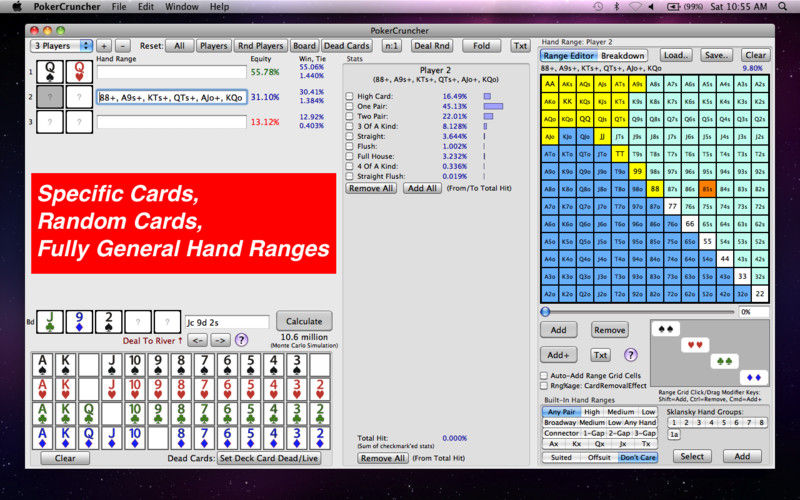Open the Apple menu
This screenshot has width=800, height=500.
coord(17,7)
